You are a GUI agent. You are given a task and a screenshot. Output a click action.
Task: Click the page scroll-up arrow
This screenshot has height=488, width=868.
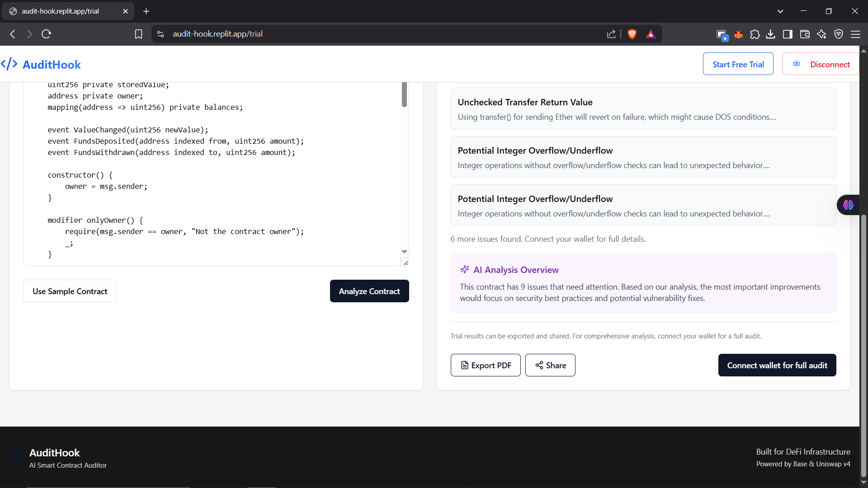pyautogui.click(x=863, y=50)
